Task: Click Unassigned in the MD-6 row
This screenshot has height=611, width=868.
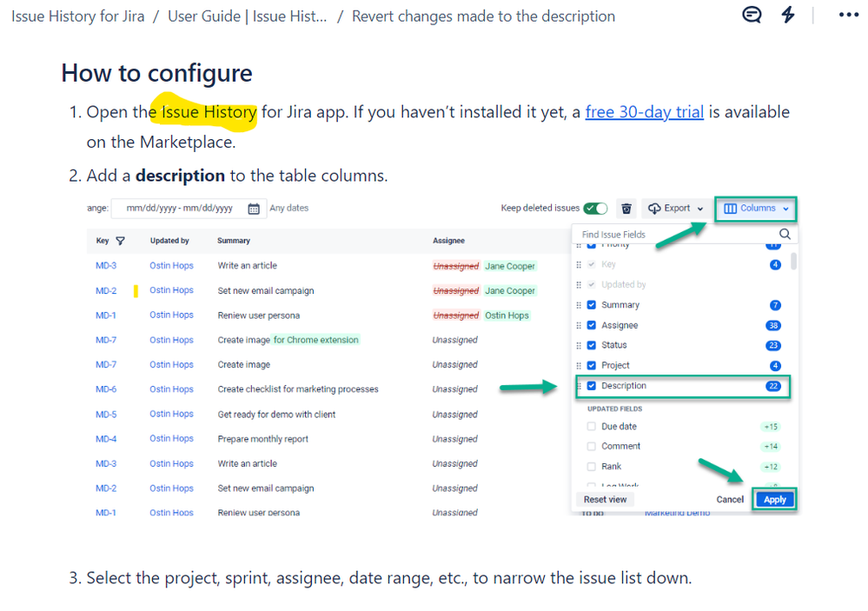Action: [454, 389]
